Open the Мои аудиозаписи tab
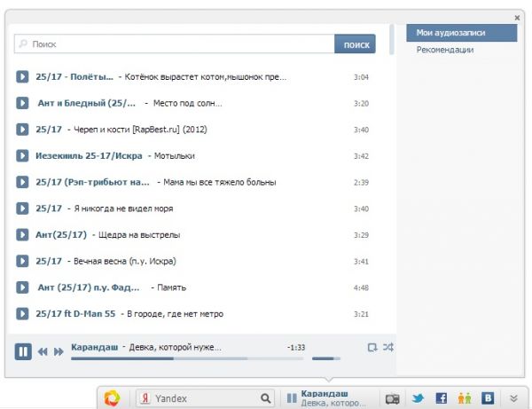532x409 pixels. click(x=461, y=33)
